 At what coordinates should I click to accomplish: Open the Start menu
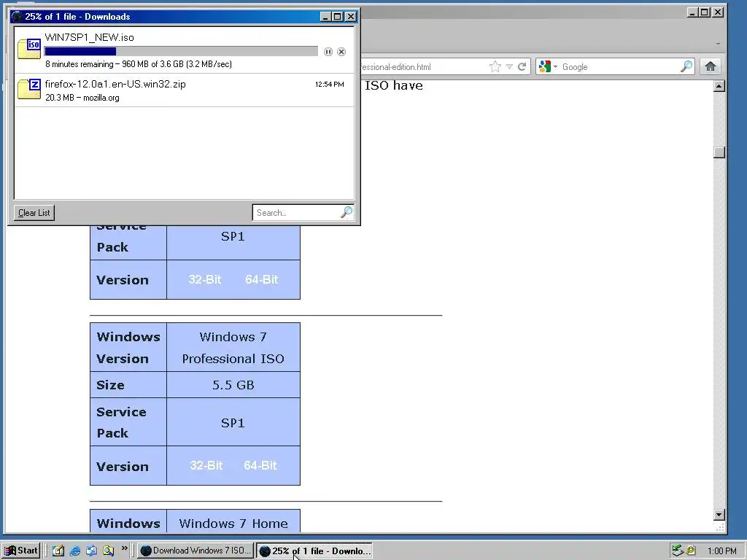tap(20, 551)
